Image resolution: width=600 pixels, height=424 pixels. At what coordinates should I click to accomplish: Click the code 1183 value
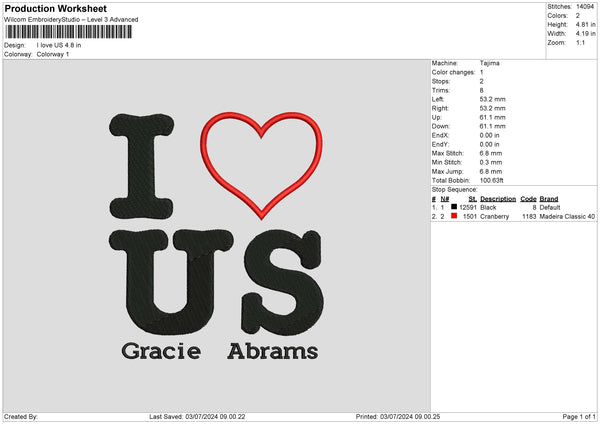[529, 217]
